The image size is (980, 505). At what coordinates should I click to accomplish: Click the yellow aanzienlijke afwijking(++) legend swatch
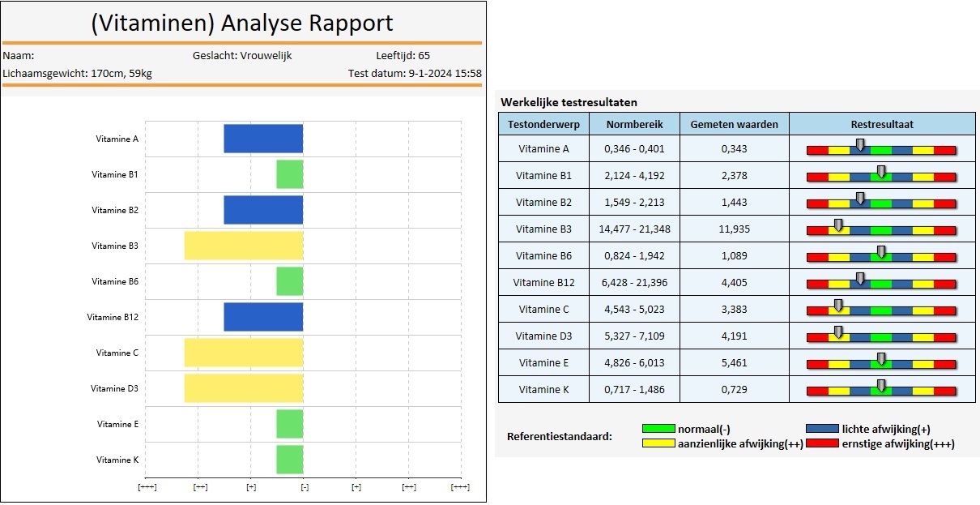click(x=658, y=443)
